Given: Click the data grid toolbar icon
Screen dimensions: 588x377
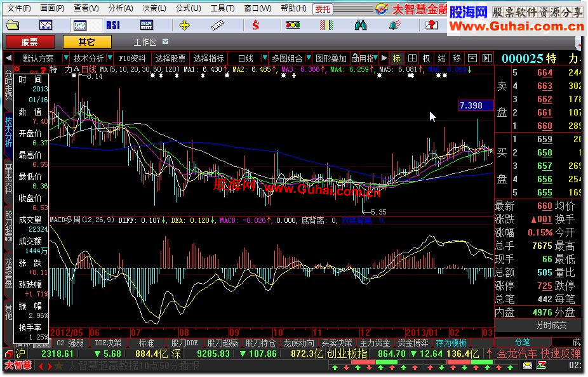Looking at the screenshot, I should point(146,25).
